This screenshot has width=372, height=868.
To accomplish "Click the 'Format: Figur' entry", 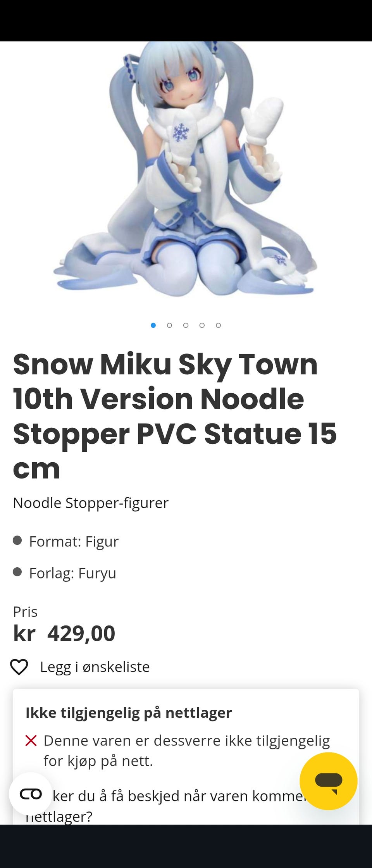I will tap(74, 541).
